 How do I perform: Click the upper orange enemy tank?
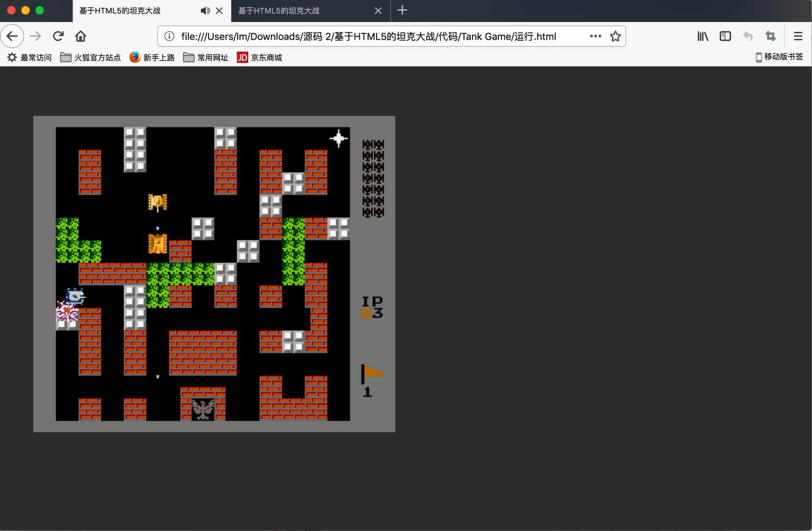(x=157, y=203)
